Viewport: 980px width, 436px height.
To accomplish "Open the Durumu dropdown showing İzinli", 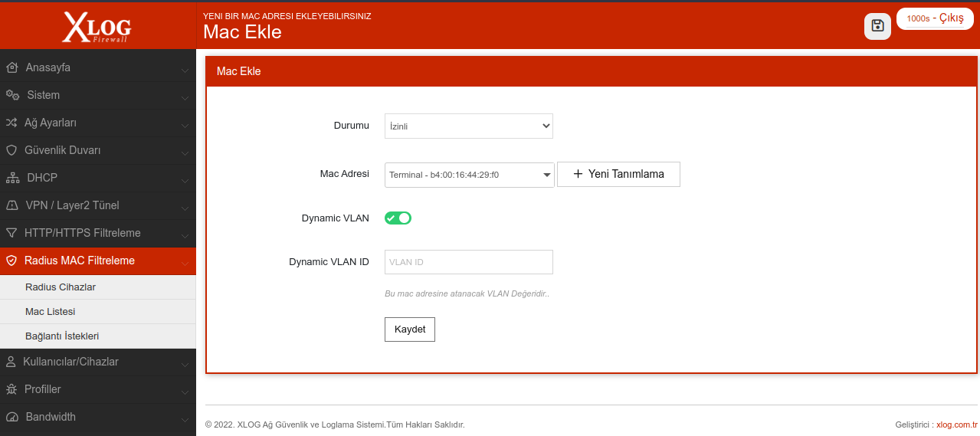I will tap(468, 126).
